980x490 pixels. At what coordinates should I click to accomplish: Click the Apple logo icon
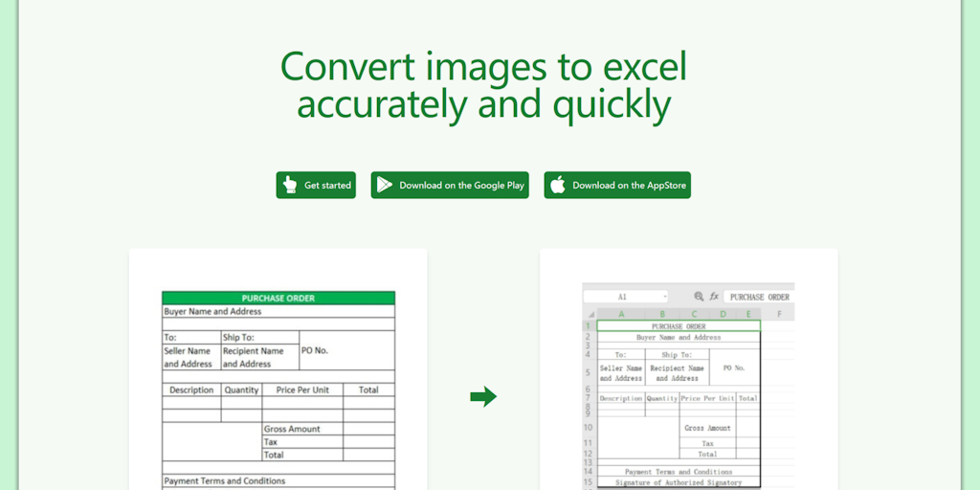558,185
